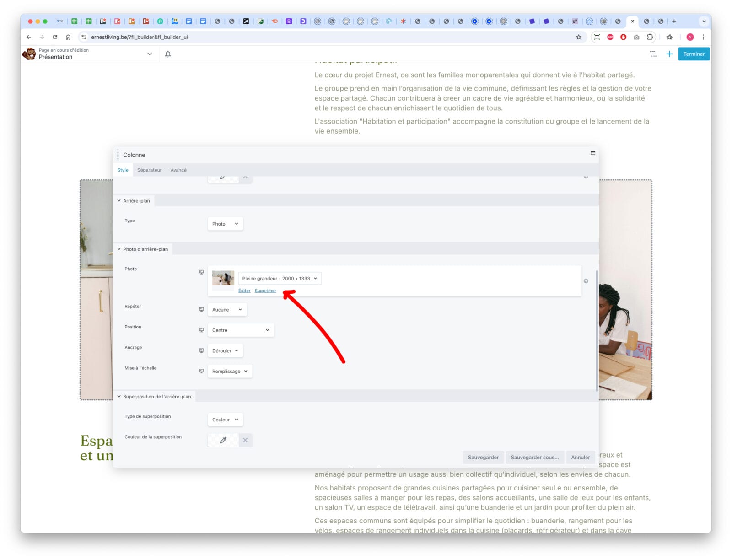Collapse the Photo d'arrière-plan section
Screen dimensions: 732x560
143,249
